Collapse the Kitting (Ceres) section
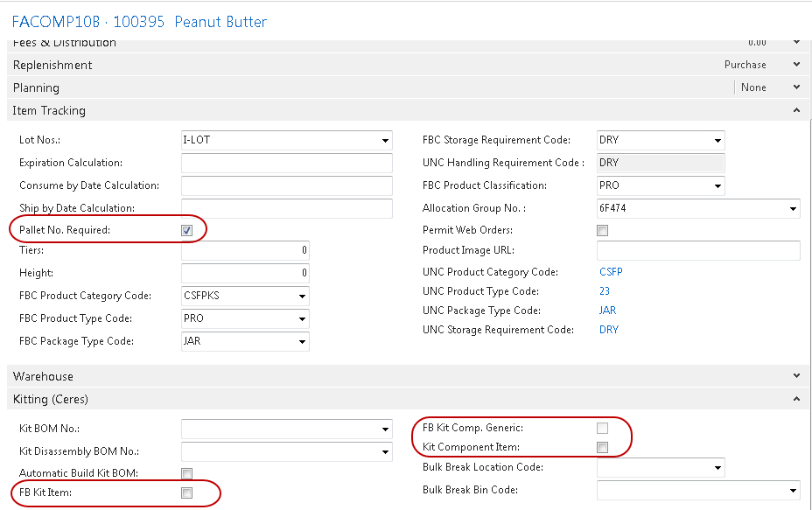This screenshot has height=510, width=812. [x=795, y=399]
